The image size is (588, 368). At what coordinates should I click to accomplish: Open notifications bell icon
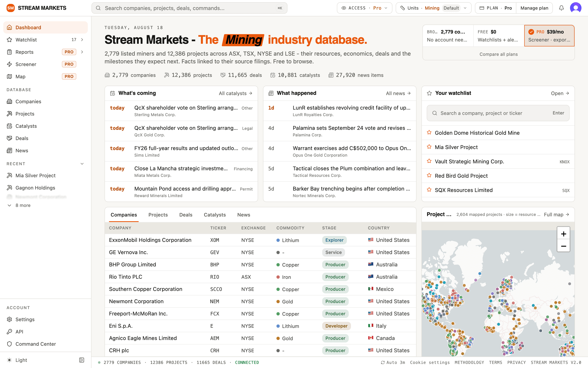[561, 8]
